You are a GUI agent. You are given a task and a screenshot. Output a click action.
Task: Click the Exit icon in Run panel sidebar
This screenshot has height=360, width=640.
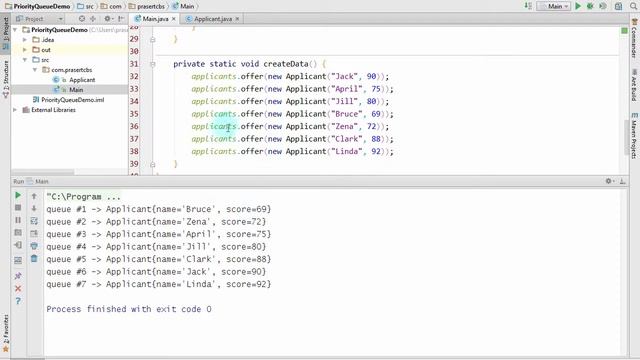click(18, 245)
